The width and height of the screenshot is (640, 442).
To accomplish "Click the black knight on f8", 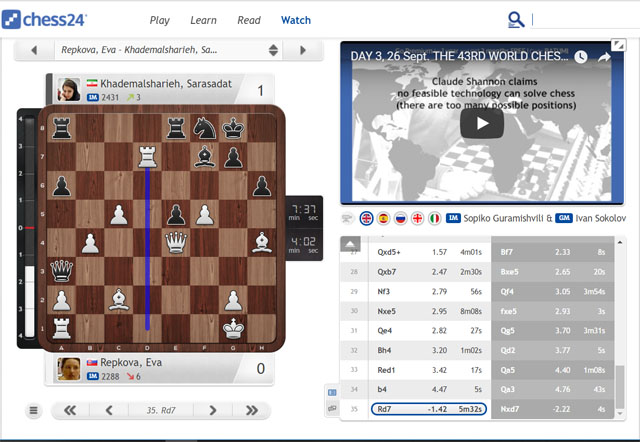I will click(204, 128).
